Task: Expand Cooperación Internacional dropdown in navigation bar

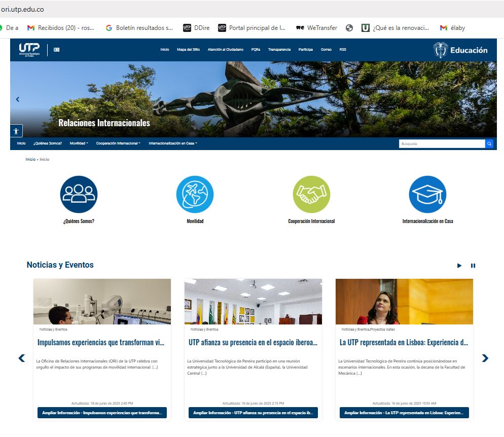Action: (x=118, y=143)
